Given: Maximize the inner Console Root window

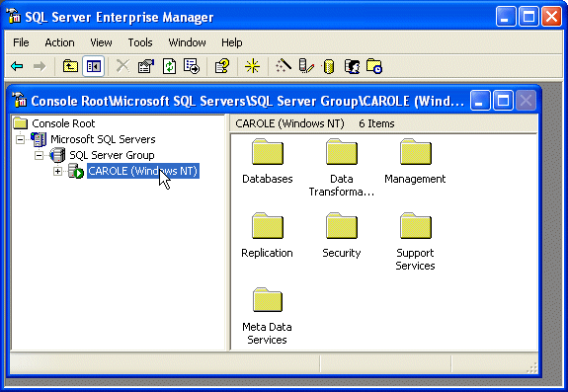Looking at the screenshot, I should pos(503,101).
